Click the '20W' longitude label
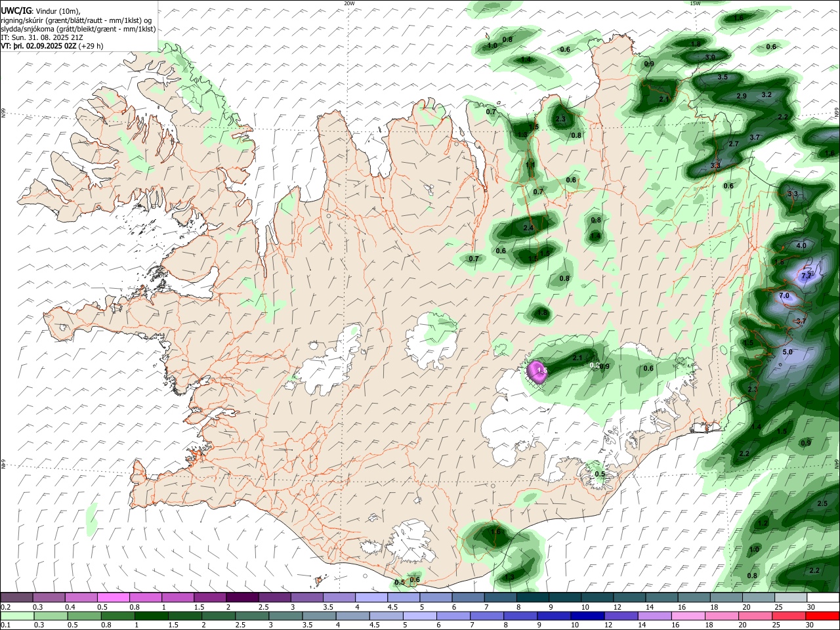840x630 pixels. tap(349, 3)
